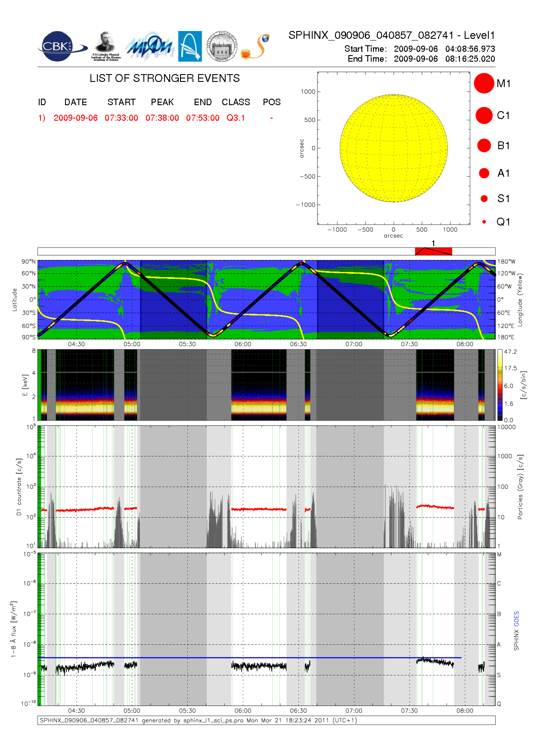Click the round observatory building seal
Screen dimensions: 534x756
pos(222,46)
